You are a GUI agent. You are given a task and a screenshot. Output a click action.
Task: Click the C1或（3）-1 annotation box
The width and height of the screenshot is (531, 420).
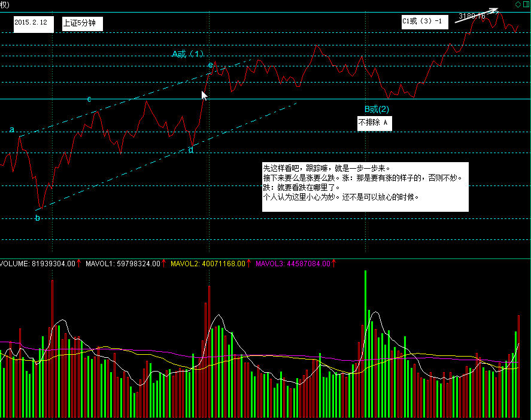pos(423,22)
